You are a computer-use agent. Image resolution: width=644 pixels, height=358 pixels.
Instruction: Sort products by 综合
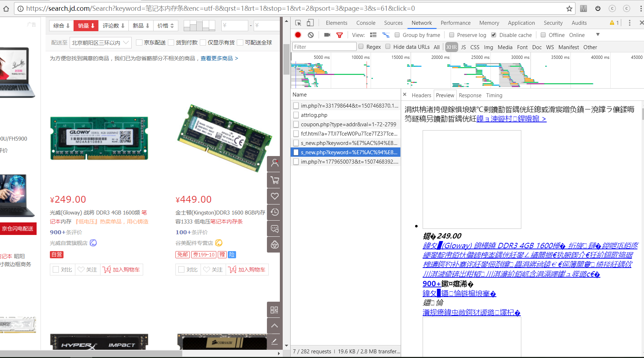(x=61, y=25)
